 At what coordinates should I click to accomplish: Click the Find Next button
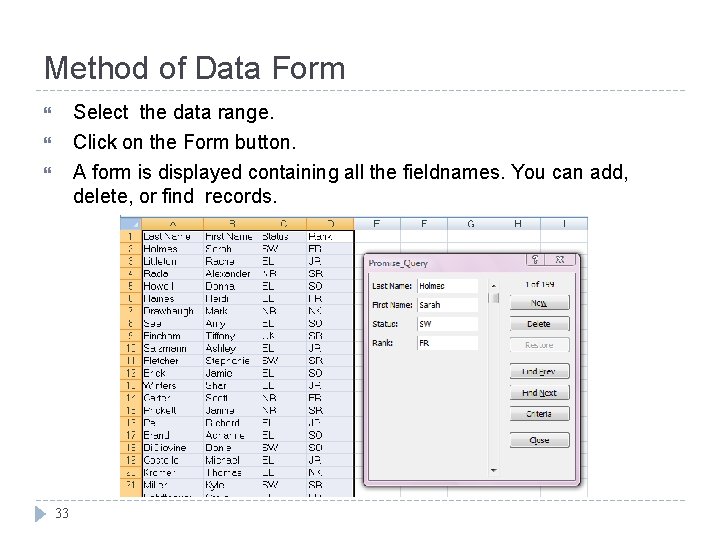540,393
